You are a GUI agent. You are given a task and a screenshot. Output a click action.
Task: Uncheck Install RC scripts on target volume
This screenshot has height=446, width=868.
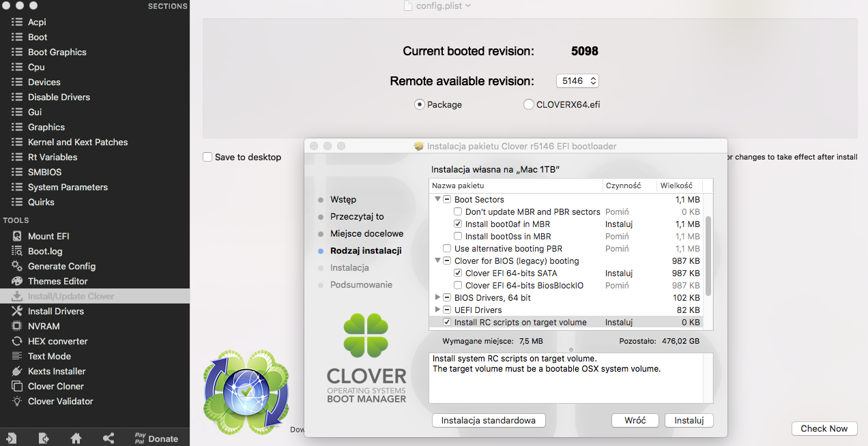click(447, 322)
